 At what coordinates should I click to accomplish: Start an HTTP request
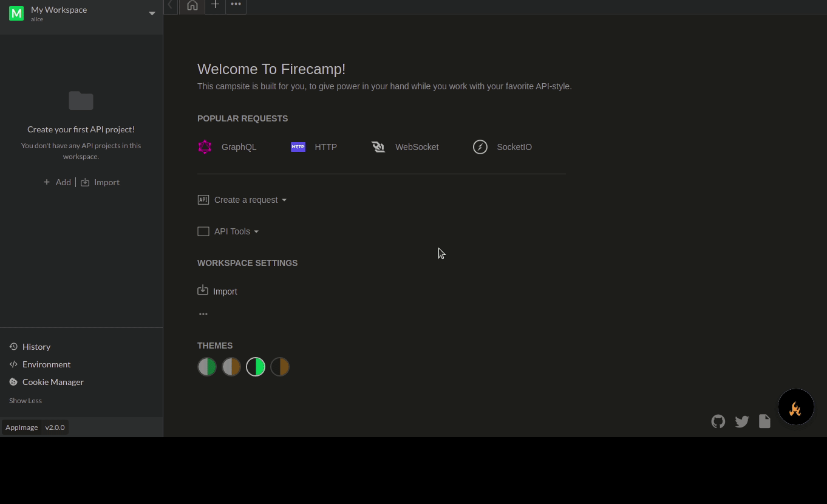(x=314, y=147)
